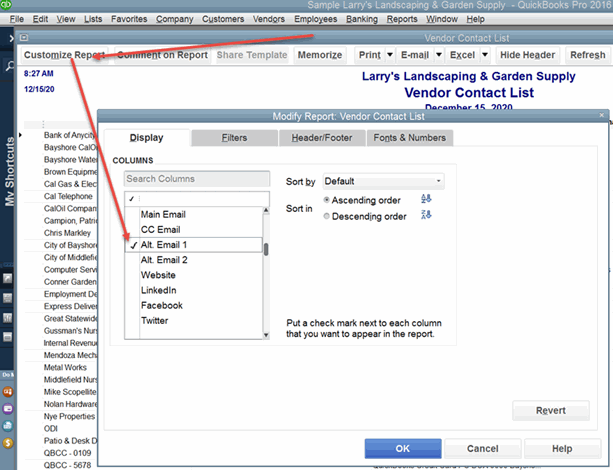
Task: Click the OK button in dialog
Action: pos(403,448)
